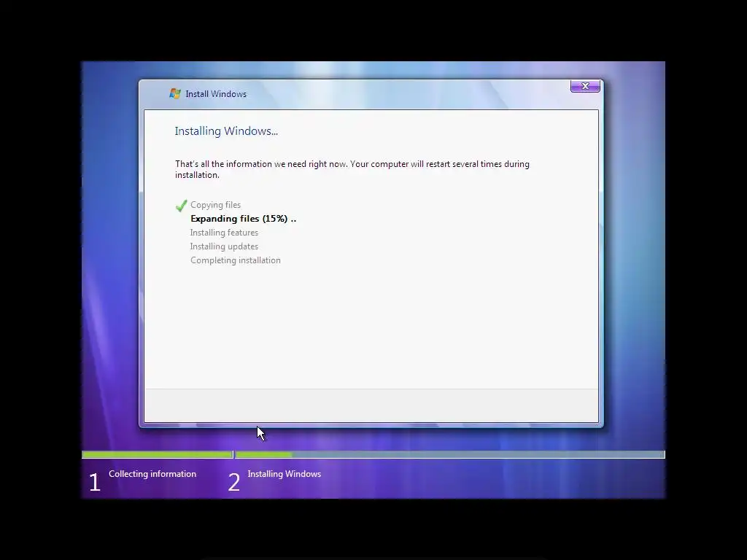The image size is (747, 560).
Task: Click the Collecting information progress bar
Action: (x=158, y=455)
